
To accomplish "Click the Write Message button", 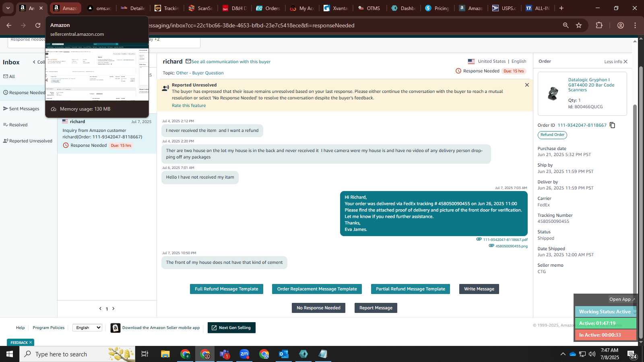I will coord(479,289).
